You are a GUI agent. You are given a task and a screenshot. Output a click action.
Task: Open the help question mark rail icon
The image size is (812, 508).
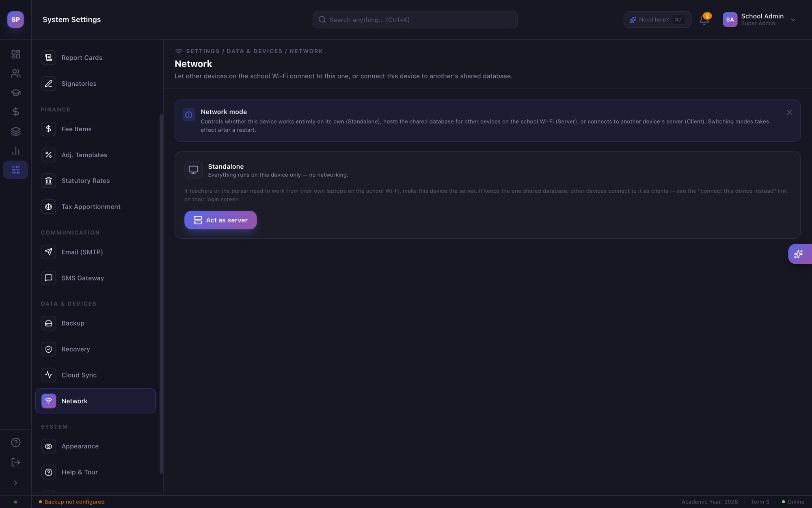(15, 443)
